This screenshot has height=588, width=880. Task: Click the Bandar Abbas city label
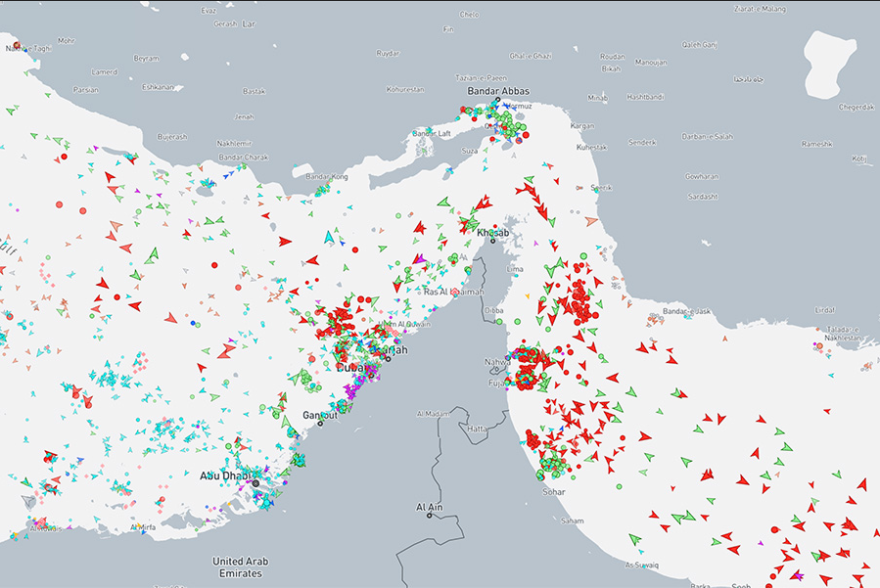coord(497,91)
